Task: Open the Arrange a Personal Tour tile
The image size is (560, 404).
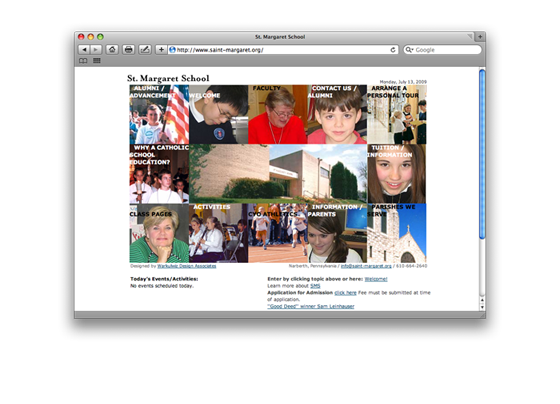Action: point(397,114)
